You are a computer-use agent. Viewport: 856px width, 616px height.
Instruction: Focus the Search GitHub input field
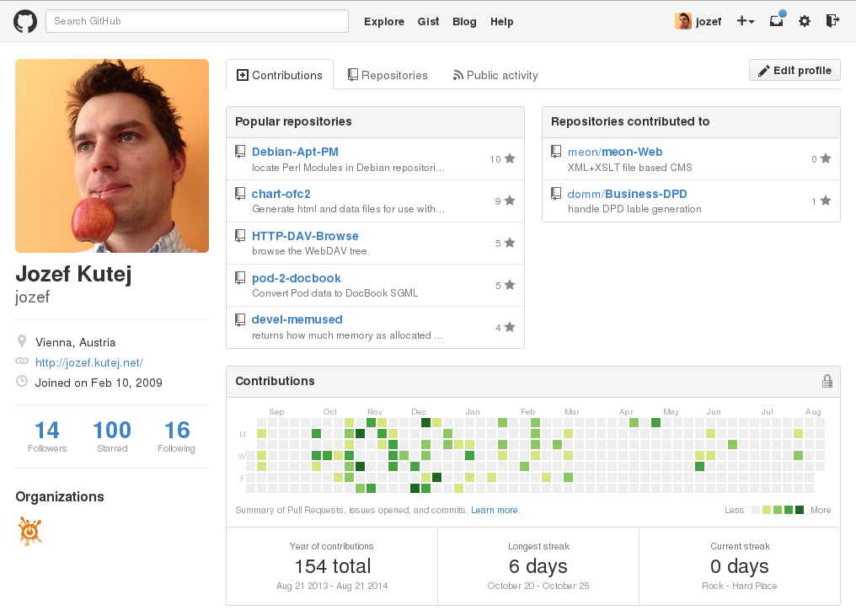point(197,21)
